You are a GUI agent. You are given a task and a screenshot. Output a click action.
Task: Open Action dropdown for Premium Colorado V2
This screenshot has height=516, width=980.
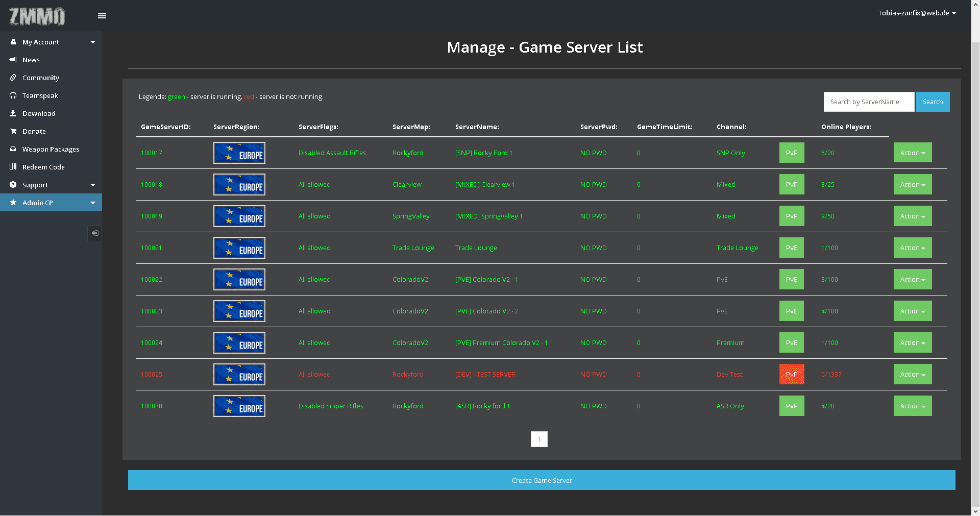[x=913, y=342]
